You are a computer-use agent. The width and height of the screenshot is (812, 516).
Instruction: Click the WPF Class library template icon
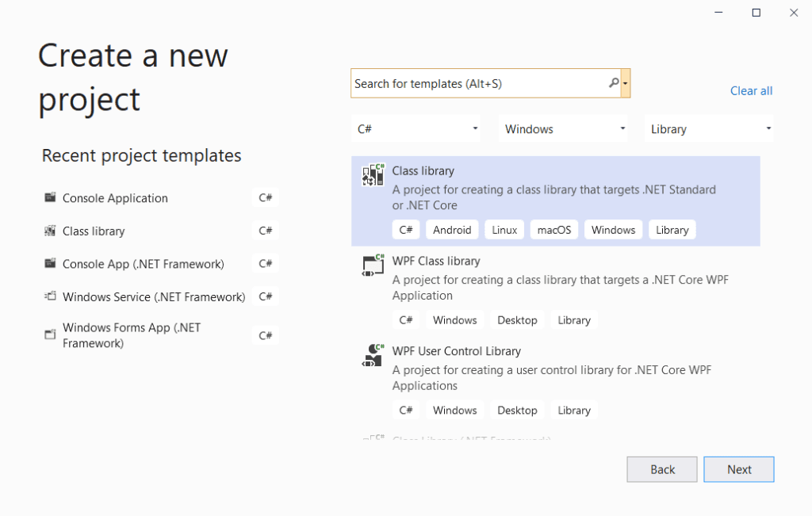[x=373, y=266]
